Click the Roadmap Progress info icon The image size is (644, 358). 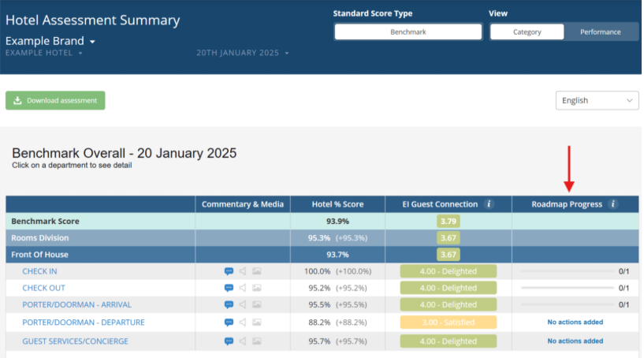(613, 204)
